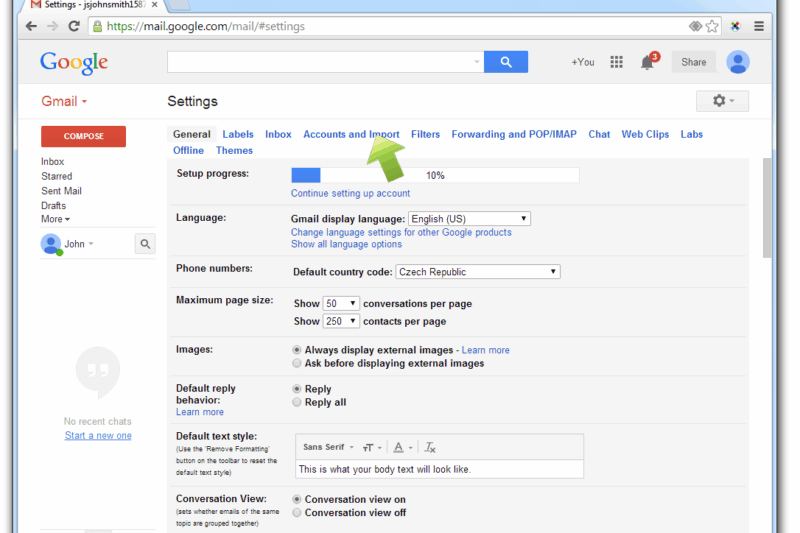Open contacts per page dropdown
Image resolution: width=800 pixels, height=533 pixels.
click(341, 321)
